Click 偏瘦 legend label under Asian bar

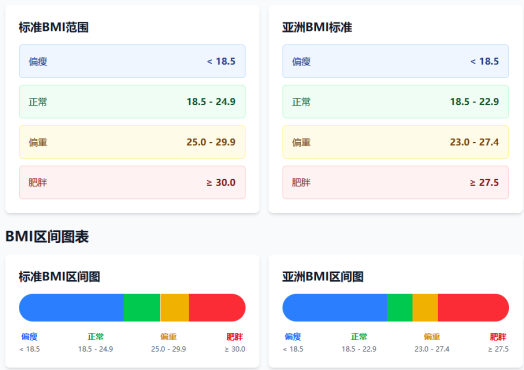click(293, 337)
